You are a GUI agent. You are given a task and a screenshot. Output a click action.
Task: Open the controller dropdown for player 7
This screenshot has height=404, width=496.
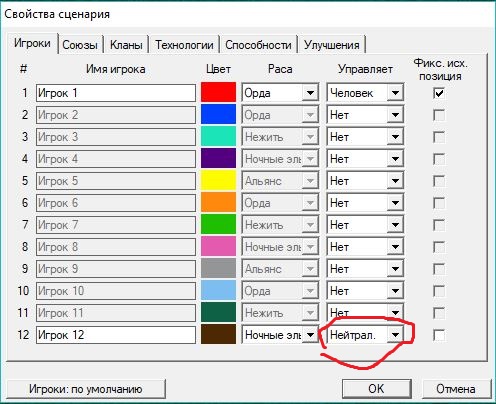pyautogui.click(x=365, y=225)
